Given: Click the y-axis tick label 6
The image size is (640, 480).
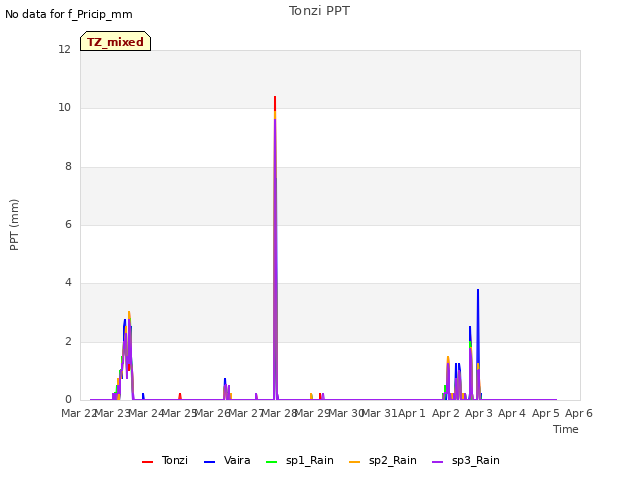Looking at the screenshot, I should (x=68, y=224).
